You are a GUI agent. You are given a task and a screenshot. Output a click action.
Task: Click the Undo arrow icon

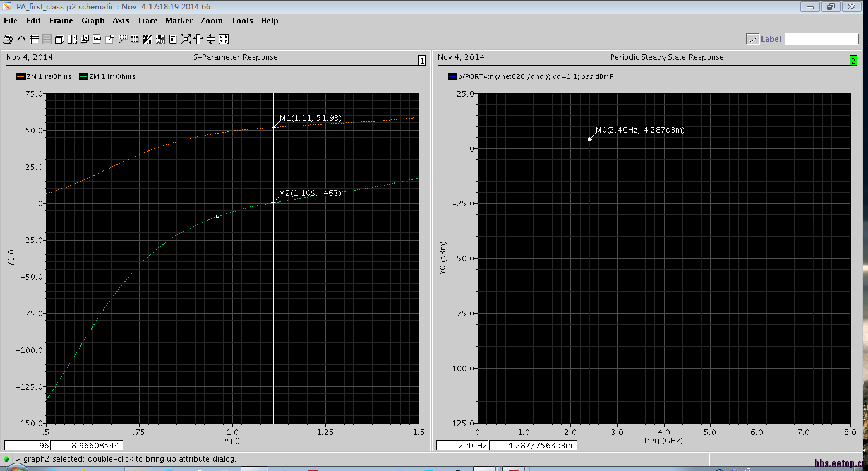21,39
